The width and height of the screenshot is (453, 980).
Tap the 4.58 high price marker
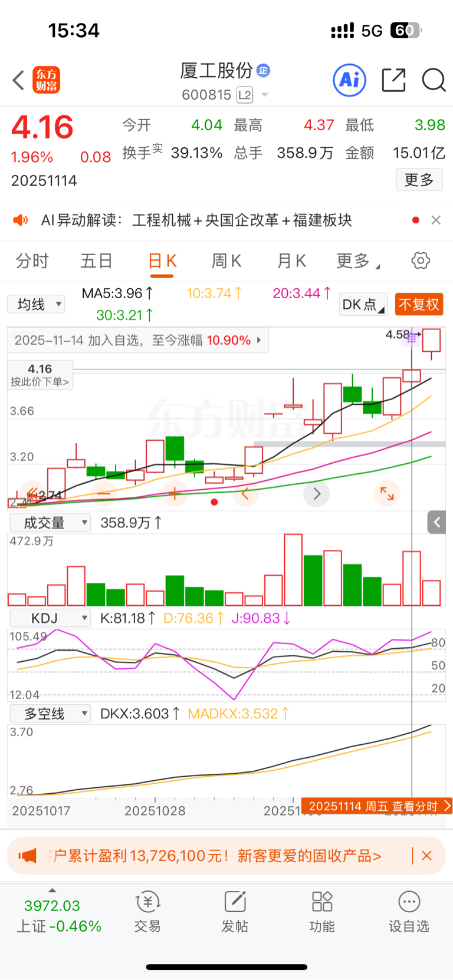[398, 335]
